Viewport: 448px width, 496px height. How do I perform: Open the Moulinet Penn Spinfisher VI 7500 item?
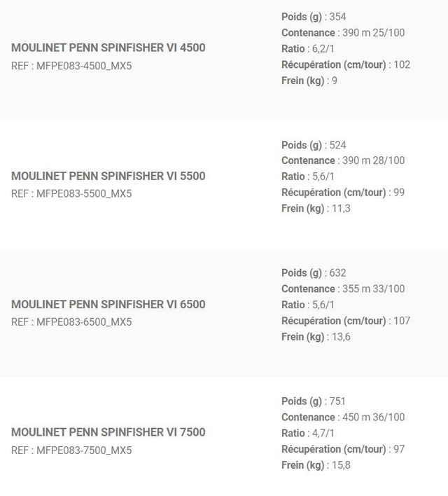click(108, 432)
